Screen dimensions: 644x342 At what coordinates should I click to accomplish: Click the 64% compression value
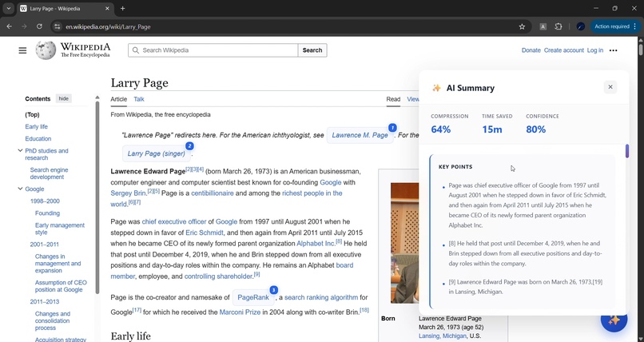441,129
